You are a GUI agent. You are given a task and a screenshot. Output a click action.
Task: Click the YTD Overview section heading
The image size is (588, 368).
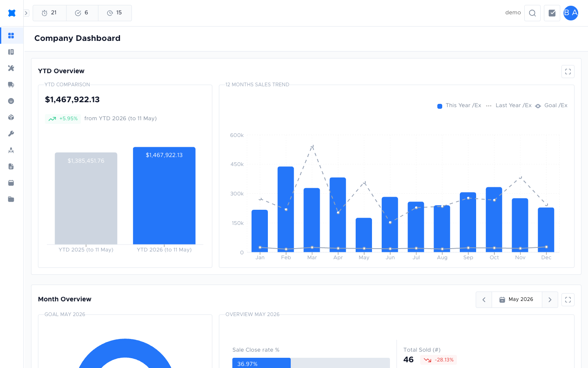click(61, 71)
